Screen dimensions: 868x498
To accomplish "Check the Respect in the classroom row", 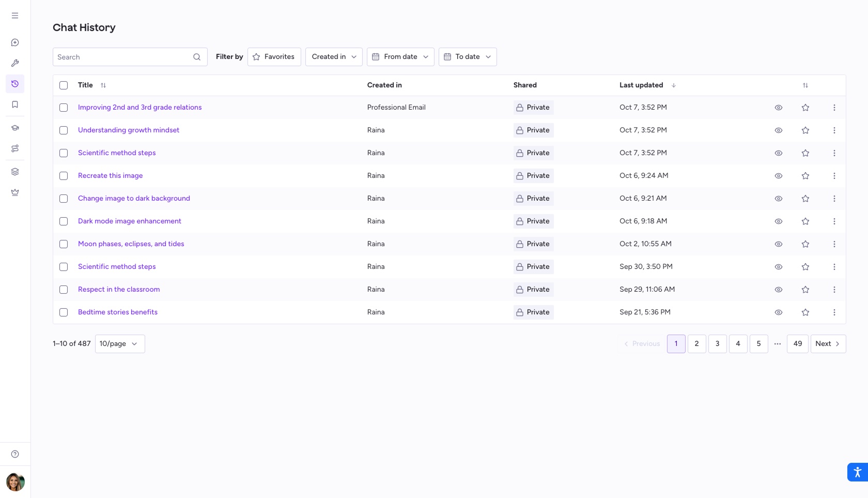I will [x=64, y=290].
